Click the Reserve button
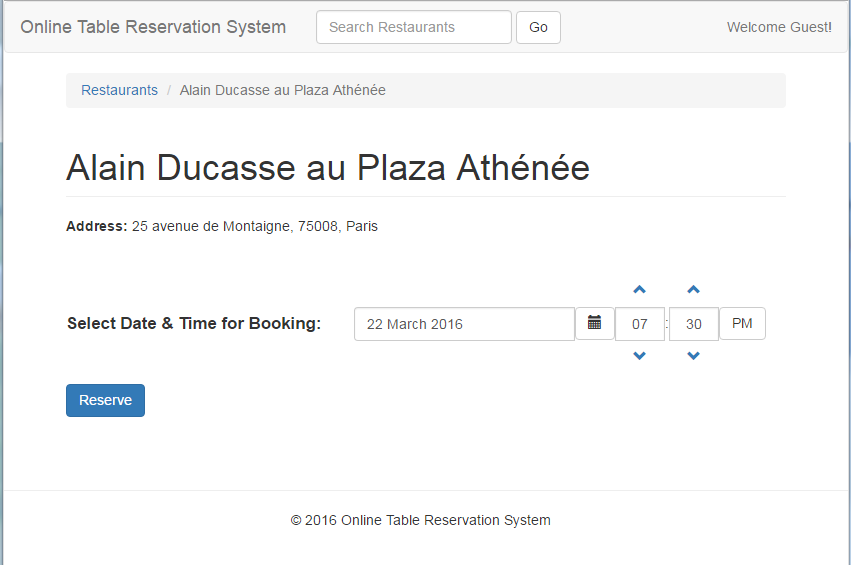Image resolution: width=851 pixels, height=565 pixels. pyautogui.click(x=105, y=401)
